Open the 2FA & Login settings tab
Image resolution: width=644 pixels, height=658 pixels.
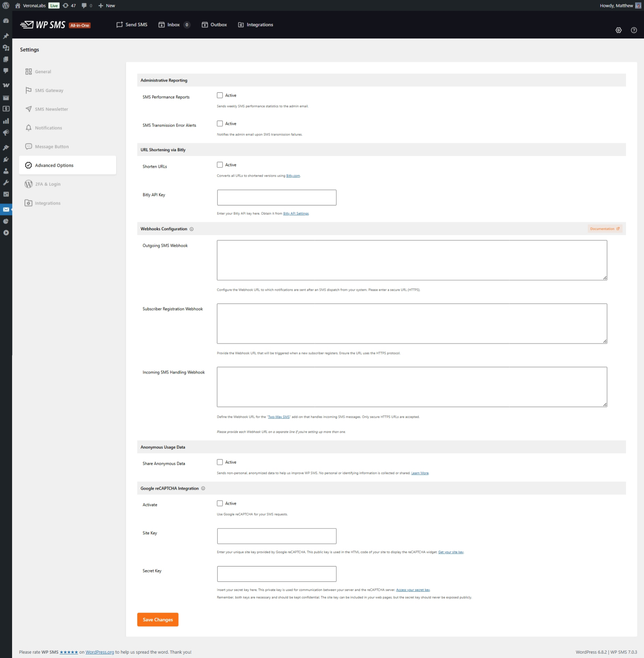coord(48,184)
